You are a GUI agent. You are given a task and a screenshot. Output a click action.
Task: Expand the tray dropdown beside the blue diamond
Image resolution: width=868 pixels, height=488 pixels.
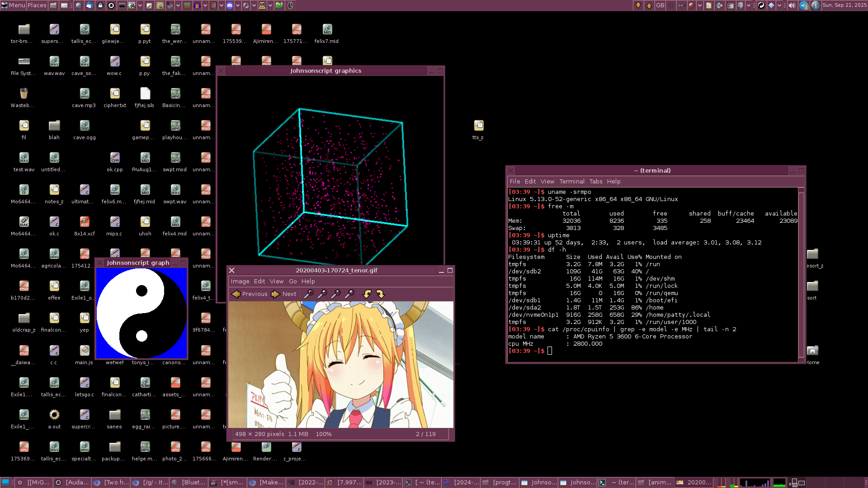click(779, 5)
